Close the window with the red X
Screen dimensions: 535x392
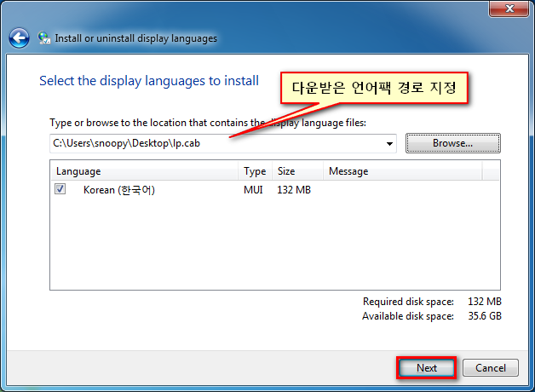pos(509,9)
